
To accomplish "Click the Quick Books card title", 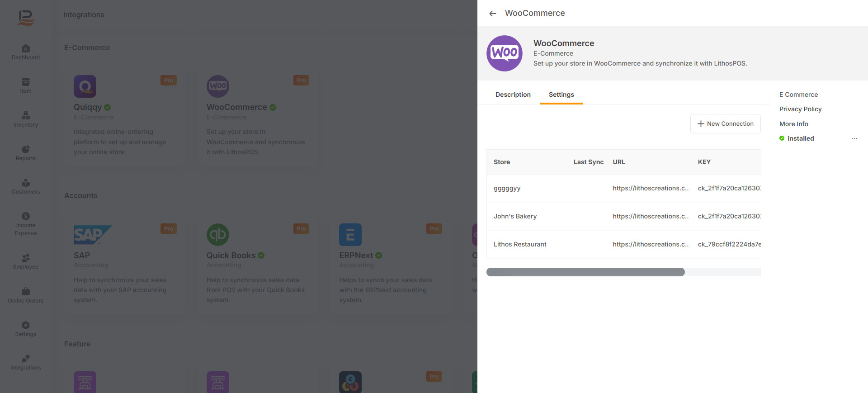I will (231, 256).
